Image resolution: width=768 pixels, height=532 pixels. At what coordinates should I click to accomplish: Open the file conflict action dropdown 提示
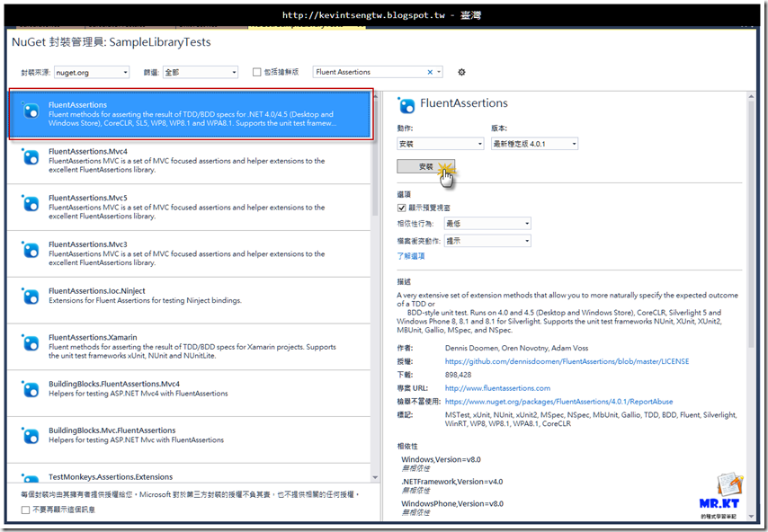click(487, 241)
